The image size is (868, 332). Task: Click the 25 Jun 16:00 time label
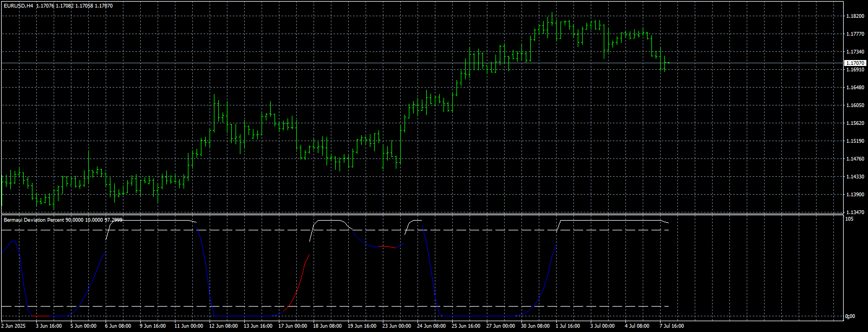click(x=466, y=326)
